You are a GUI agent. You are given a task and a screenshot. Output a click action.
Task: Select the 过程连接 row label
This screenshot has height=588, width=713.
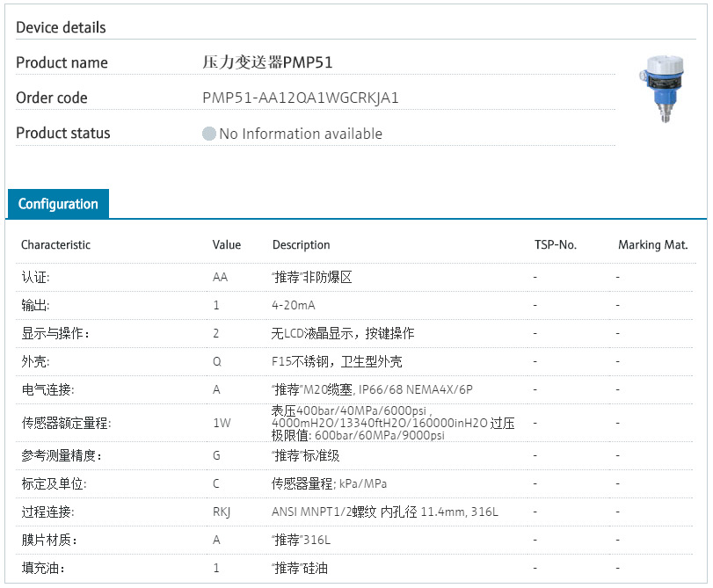click(x=47, y=512)
